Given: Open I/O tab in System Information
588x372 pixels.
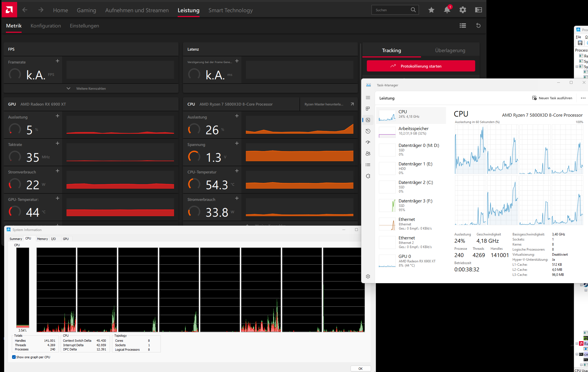Looking at the screenshot, I should 53,239.
